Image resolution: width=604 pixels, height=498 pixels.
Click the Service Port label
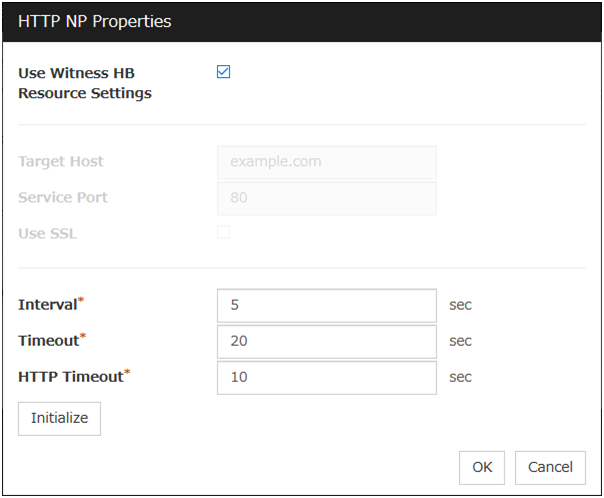pyautogui.click(x=63, y=197)
